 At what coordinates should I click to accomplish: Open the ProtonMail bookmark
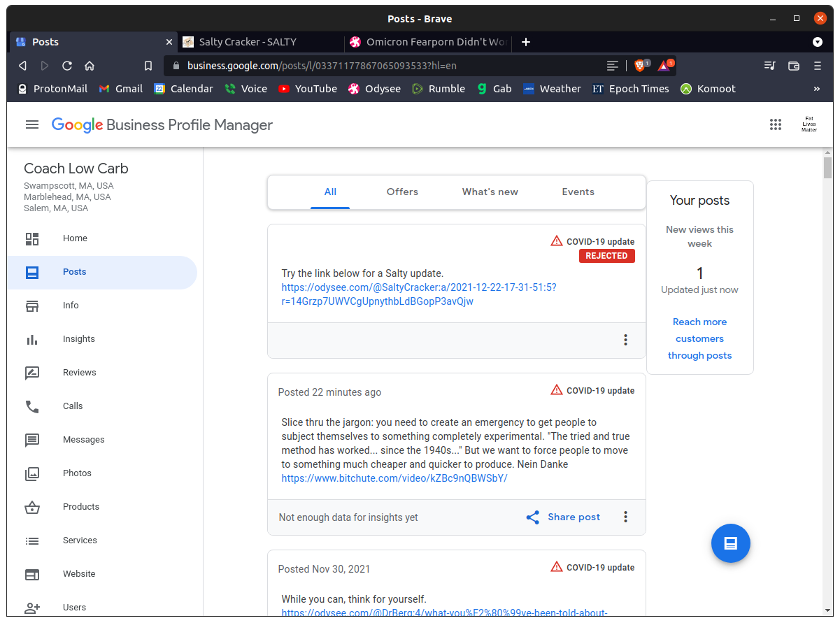point(52,89)
